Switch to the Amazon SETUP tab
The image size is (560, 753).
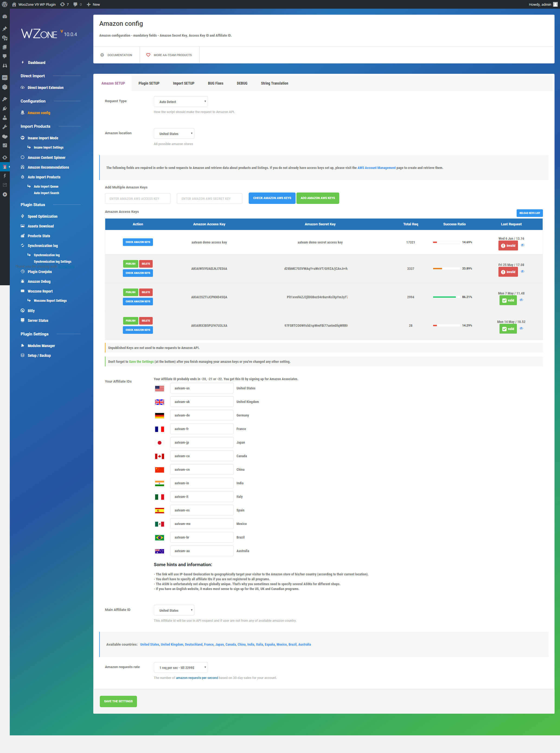(113, 83)
